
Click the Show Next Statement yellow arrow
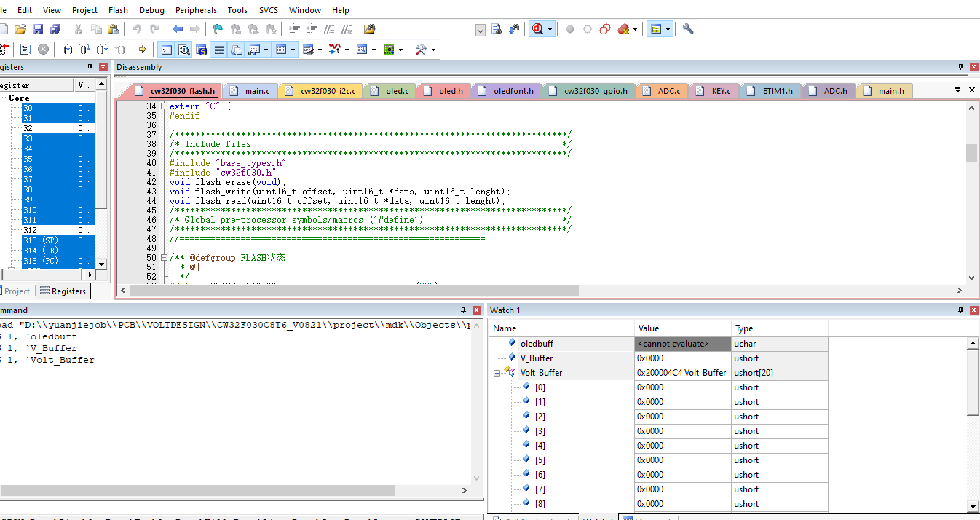(142, 50)
